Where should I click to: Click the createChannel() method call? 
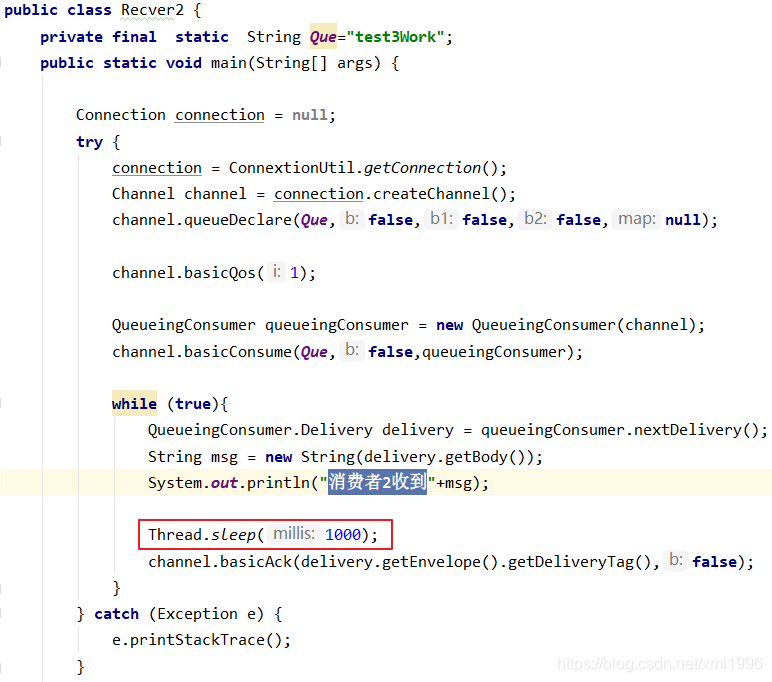pos(440,194)
